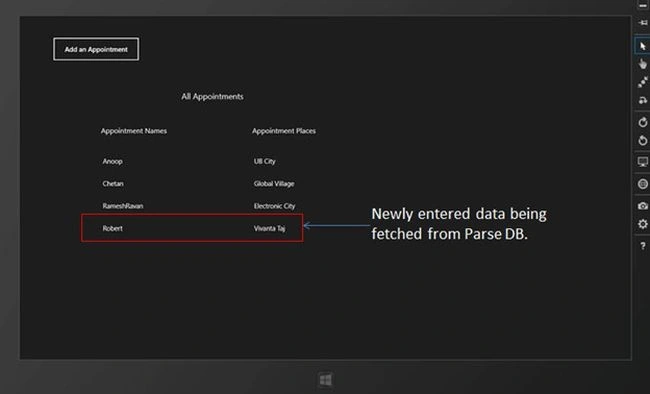Switch to basic touch mode hand icon

pos(643,64)
